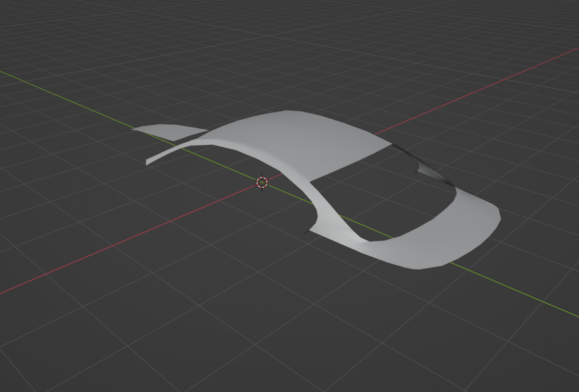Click the 3D cursor crosshair at the origin
Viewport: 579px width, 392px height.
[x=262, y=182]
